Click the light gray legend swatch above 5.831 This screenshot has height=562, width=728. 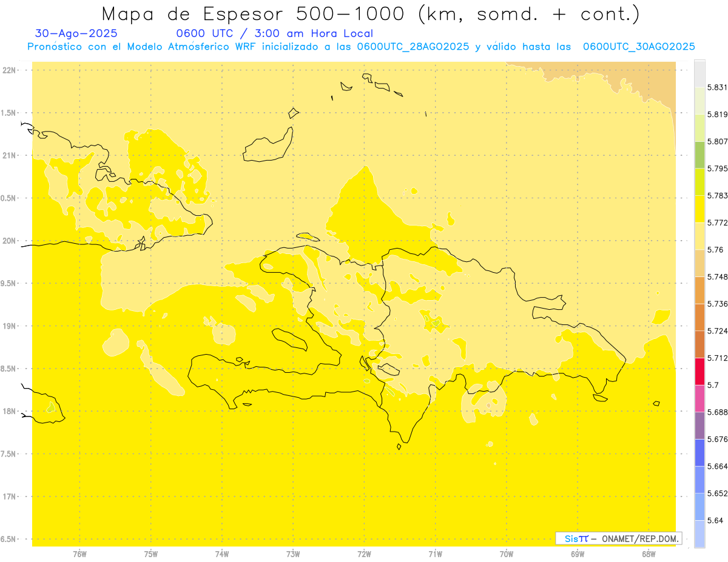click(699, 73)
